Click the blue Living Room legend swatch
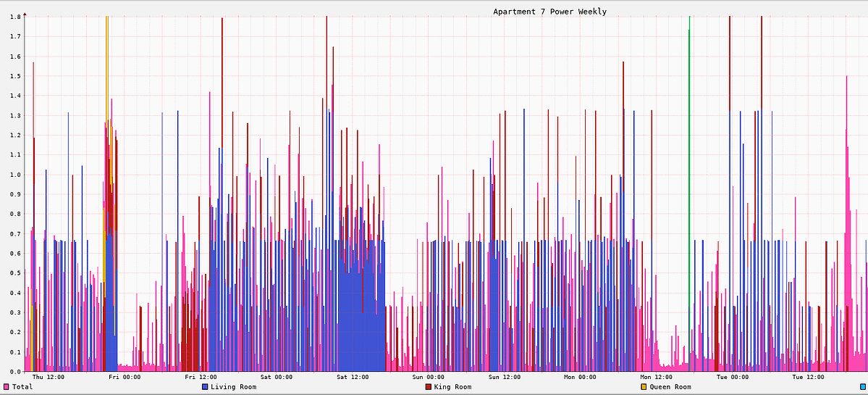The height and width of the screenshot is (395, 868). click(205, 387)
